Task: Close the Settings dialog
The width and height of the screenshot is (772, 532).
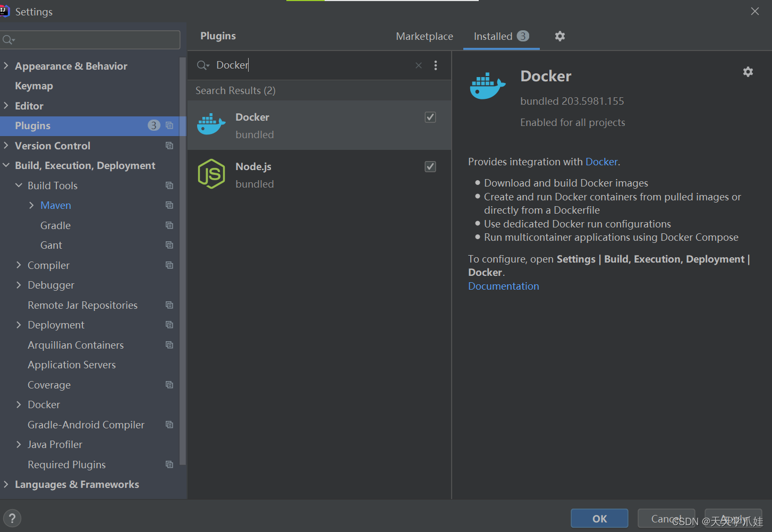Action: [x=755, y=11]
